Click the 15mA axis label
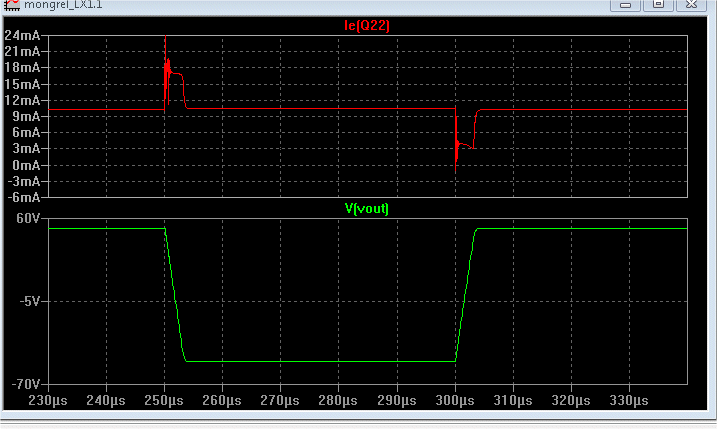This screenshot has width=717, height=429. coord(22,84)
